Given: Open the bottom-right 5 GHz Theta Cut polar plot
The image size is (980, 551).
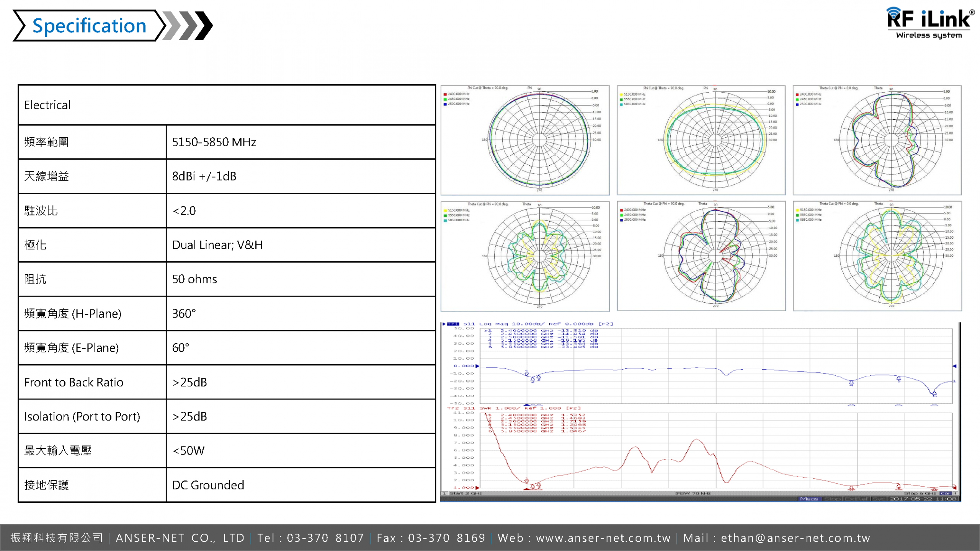Looking at the screenshot, I should click(x=877, y=256).
